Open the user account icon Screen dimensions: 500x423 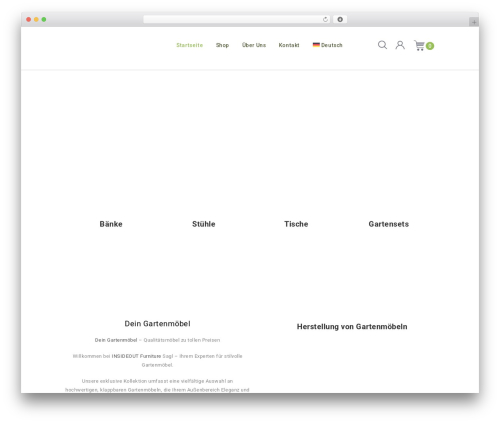click(400, 45)
